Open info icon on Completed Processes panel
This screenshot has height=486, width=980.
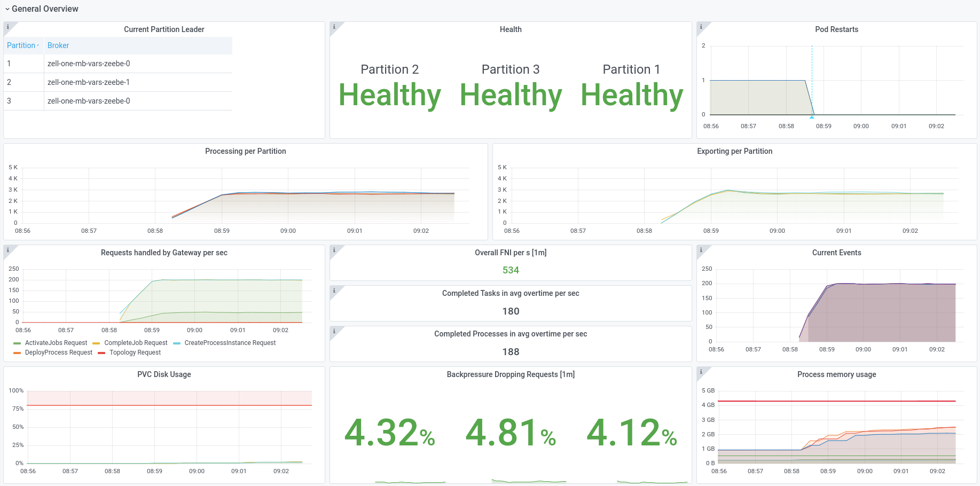point(334,331)
